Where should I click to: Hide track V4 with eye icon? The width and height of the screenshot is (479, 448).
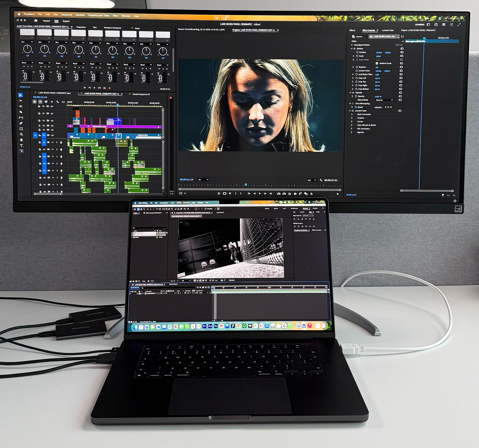click(52, 121)
